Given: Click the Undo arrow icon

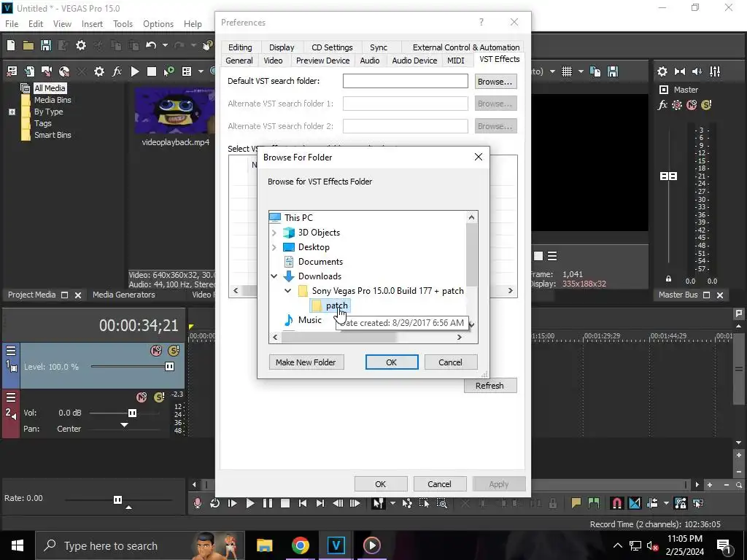Looking at the screenshot, I should [x=151, y=45].
